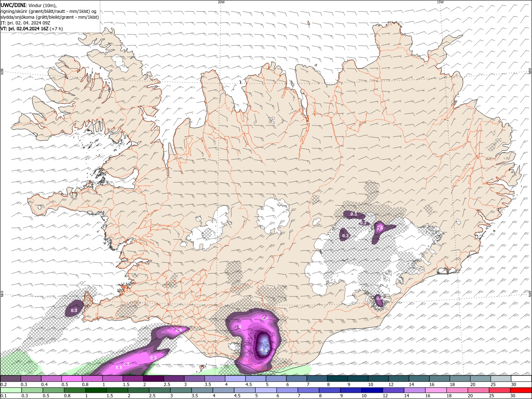Click the '0.3' contour label west of Reykjanes
This screenshot has height=399, width=532.
point(74,310)
